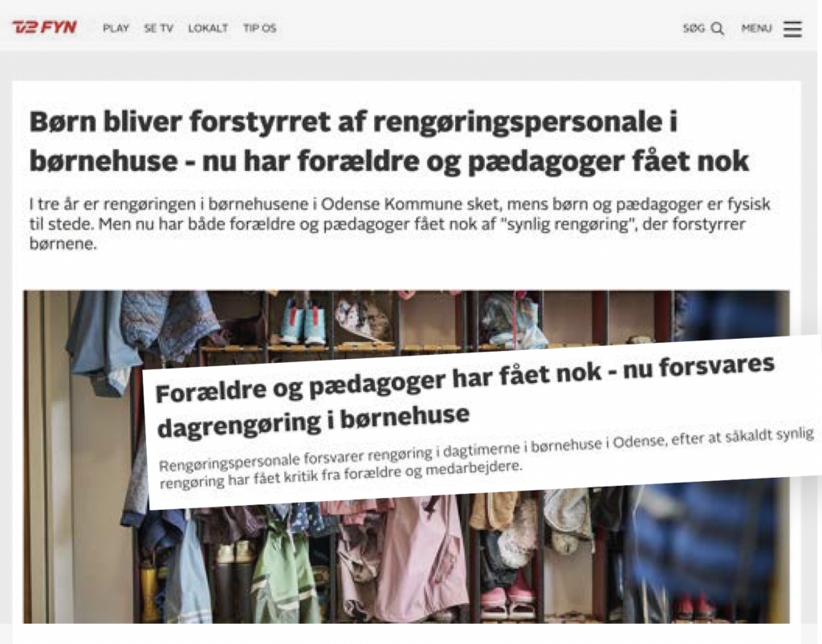Click the TV2 Fyn logo
The width and height of the screenshot is (822, 644).
(45, 27)
